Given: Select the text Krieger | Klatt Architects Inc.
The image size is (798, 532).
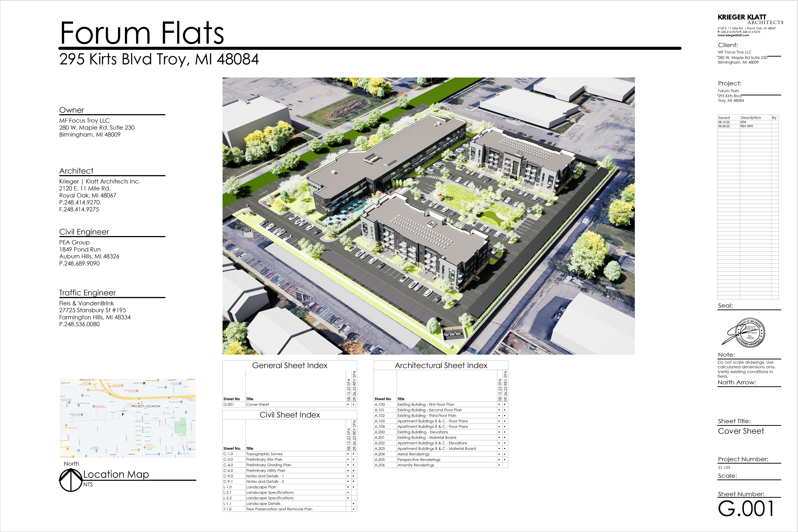Looking at the screenshot, I should 100,182.
